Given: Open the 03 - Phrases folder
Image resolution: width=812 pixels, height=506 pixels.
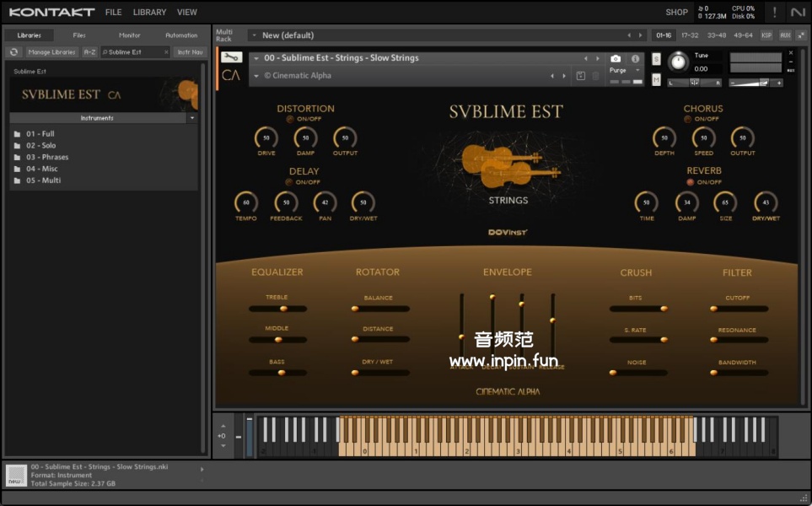Looking at the screenshot, I should 47,157.
